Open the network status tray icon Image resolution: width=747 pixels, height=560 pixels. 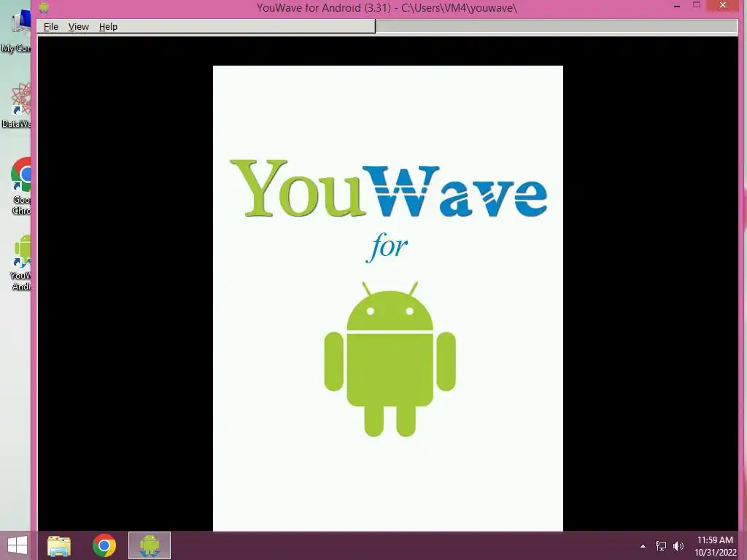coord(661,546)
